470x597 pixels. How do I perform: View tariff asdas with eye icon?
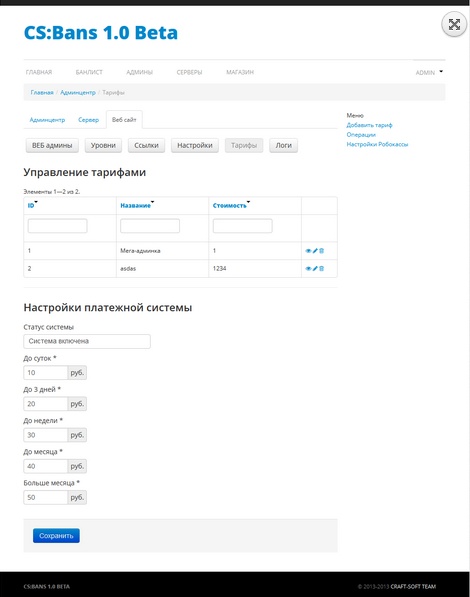coord(308,268)
